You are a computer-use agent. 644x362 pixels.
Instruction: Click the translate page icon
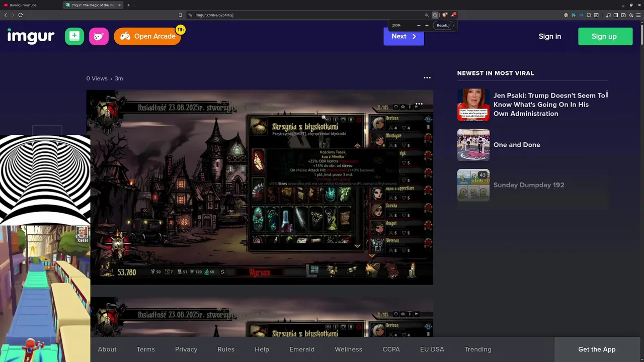(x=427, y=15)
